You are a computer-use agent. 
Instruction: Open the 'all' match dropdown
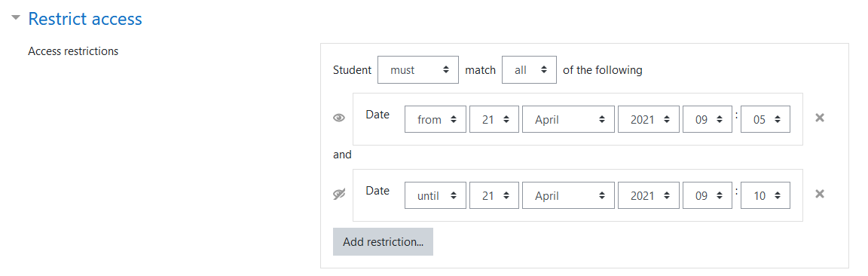[529, 70]
